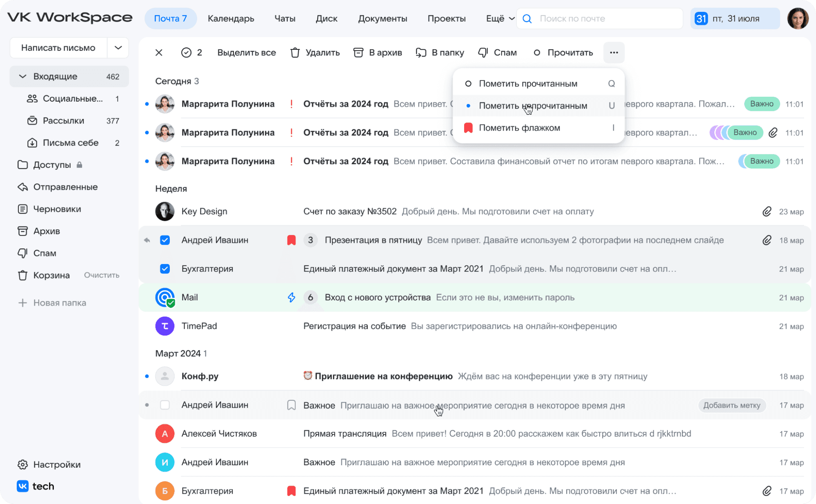
Task: Toggle flag on Андрей Ивашин Презентация email
Action: (x=291, y=240)
